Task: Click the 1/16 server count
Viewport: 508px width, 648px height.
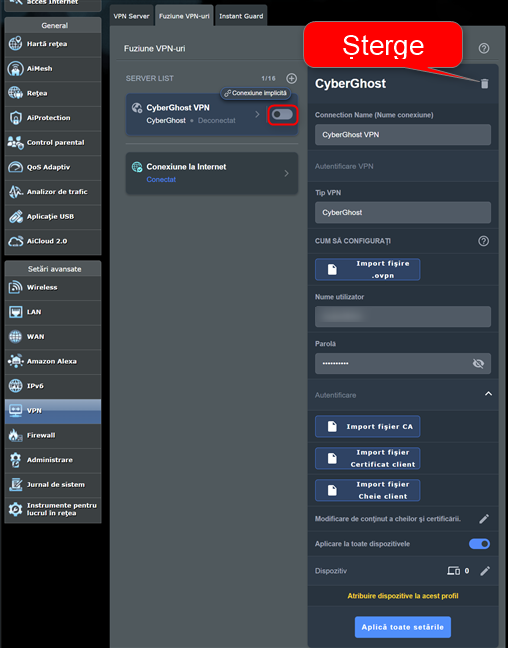Action: pos(268,78)
